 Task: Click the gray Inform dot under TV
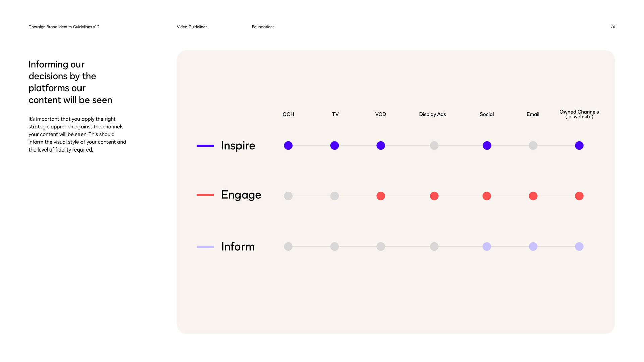(334, 247)
